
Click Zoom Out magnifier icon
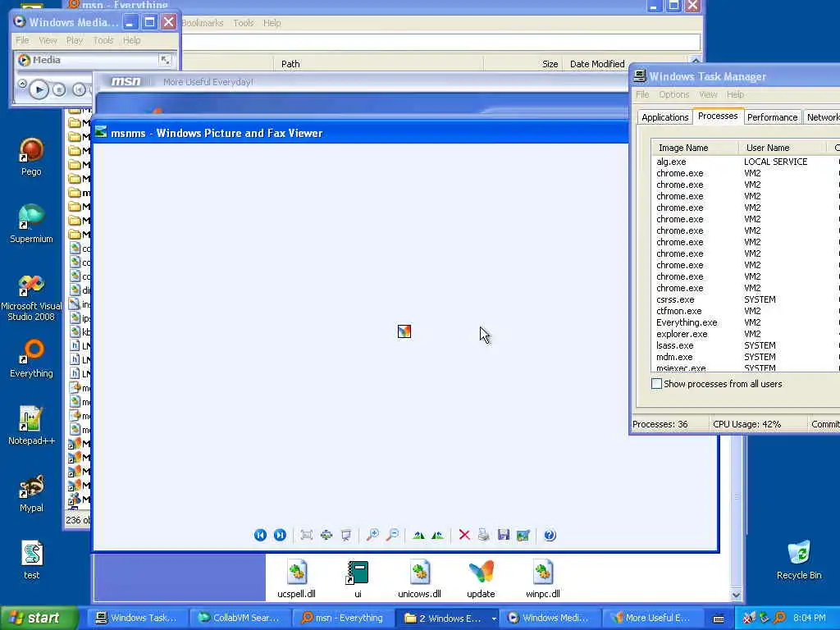pyautogui.click(x=393, y=535)
